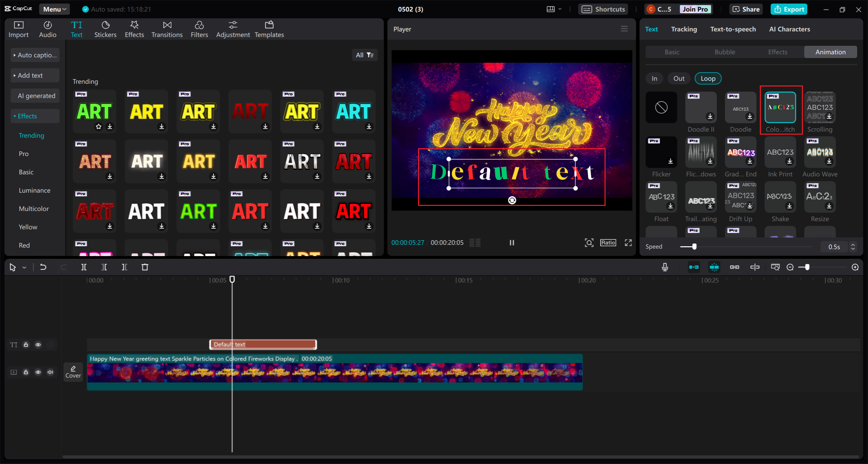Open the All filter dropdown

[x=364, y=55]
